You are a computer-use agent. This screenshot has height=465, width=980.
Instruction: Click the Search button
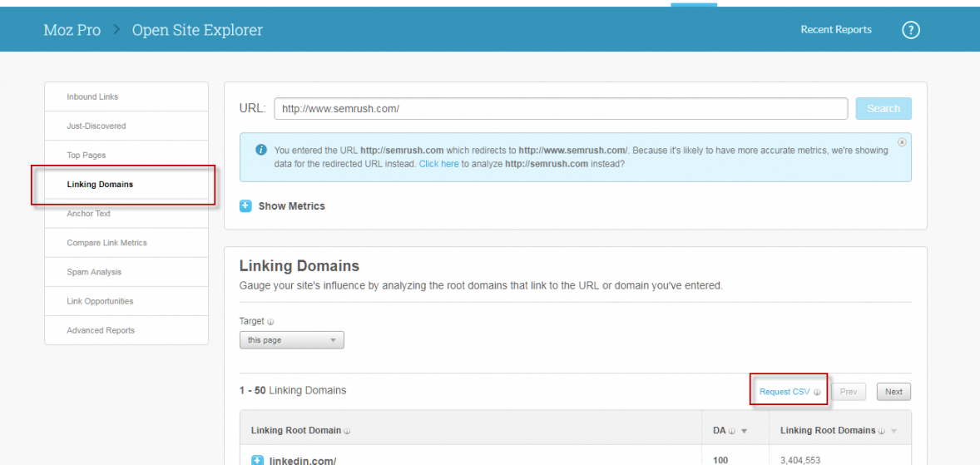pos(883,109)
